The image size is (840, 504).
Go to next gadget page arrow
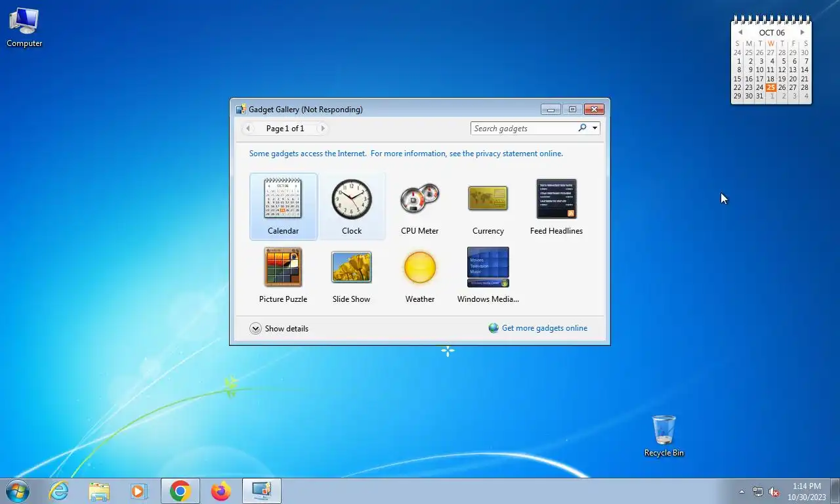pyautogui.click(x=322, y=129)
